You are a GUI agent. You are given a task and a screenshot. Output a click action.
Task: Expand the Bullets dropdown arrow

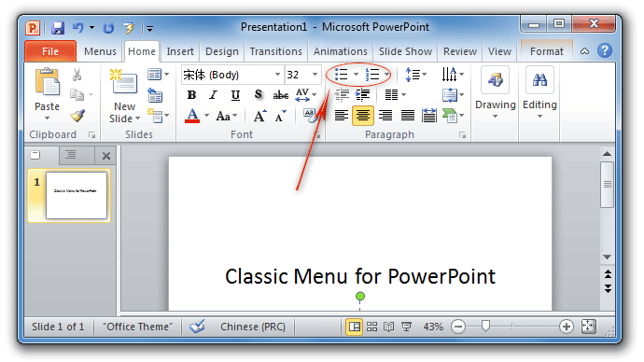coord(357,75)
